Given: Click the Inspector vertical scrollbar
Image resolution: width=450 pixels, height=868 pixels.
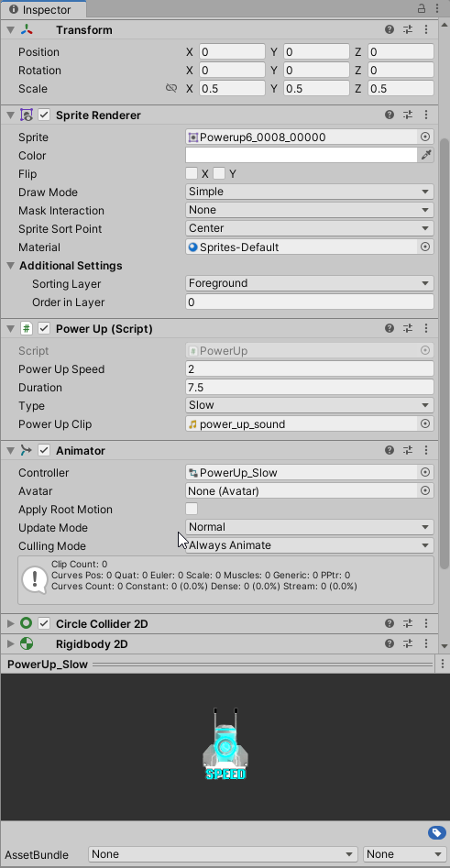Looking at the screenshot, I should pyautogui.click(x=444, y=355).
